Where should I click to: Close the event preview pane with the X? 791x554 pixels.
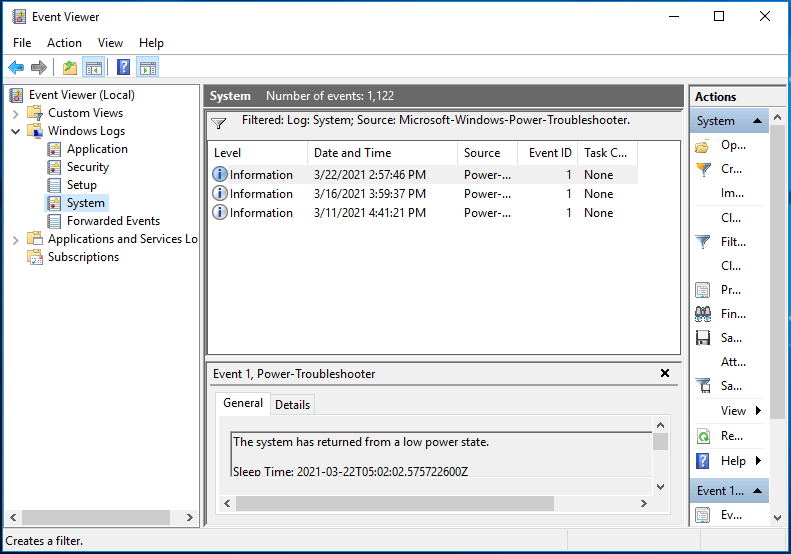click(x=665, y=373)
